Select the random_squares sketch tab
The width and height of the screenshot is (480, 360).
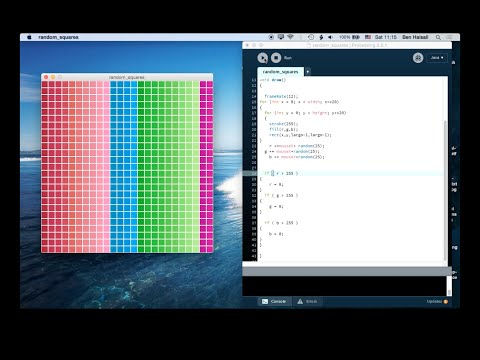point(280,72)
